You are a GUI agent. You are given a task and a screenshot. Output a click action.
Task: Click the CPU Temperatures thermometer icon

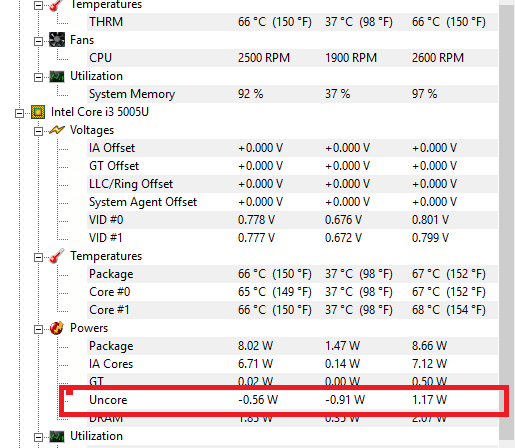(x=57, y=256)
